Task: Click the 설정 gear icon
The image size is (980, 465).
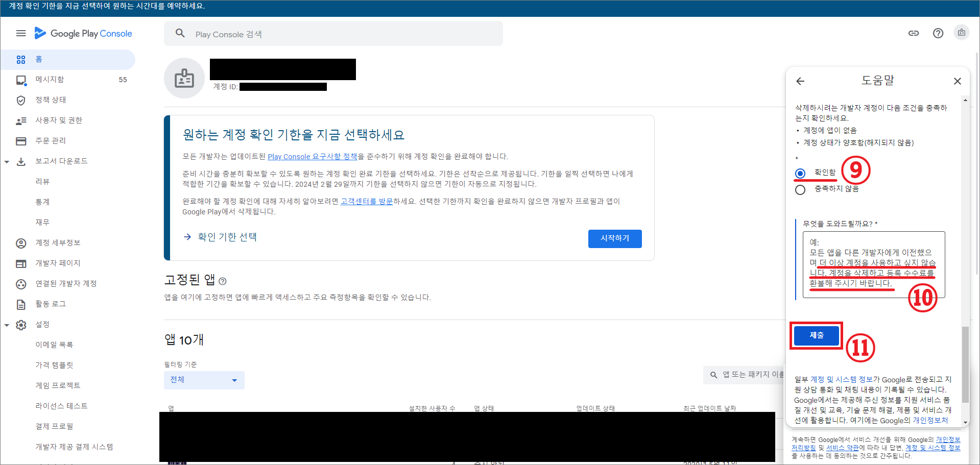Action: 21,325
